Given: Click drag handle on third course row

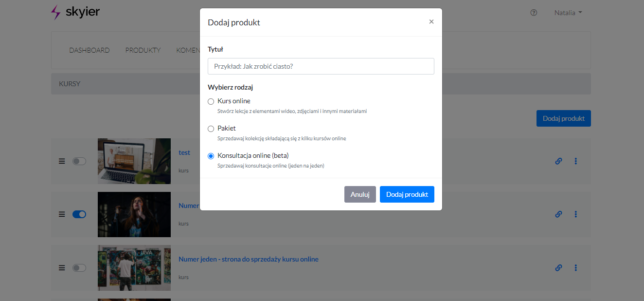Looking at the screenshot, I should pyautogui.click(x=62, y=268).
